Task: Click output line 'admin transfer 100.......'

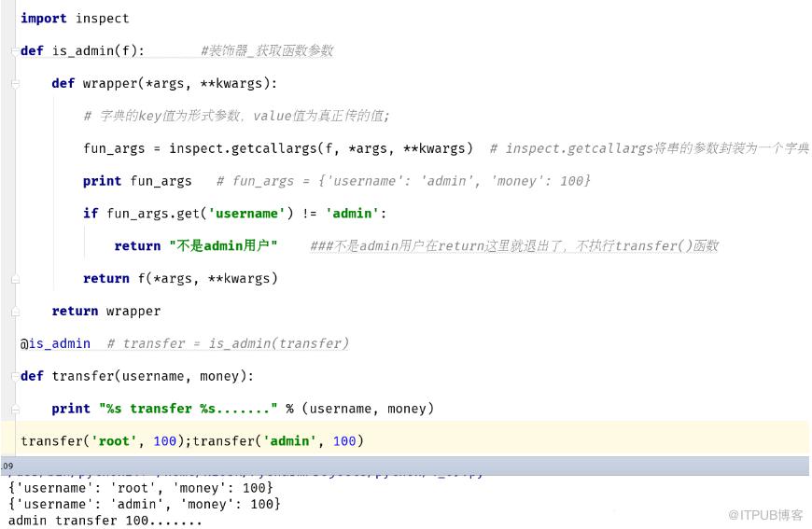Action: pos(105,521)
